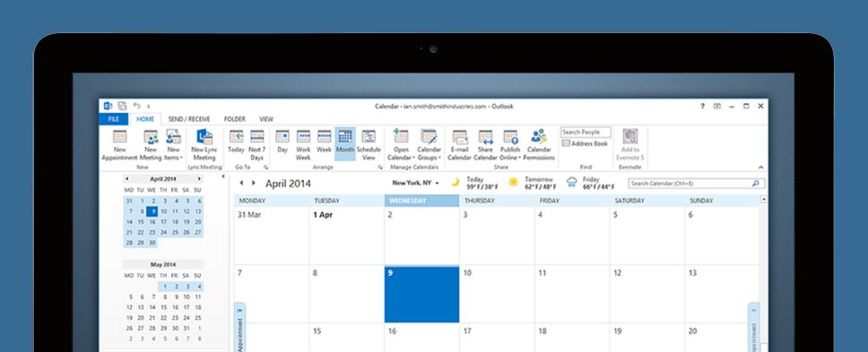Screen dimensions: 868x352
Task: Click the Undo quick-access icon
Action: point(136,106)
